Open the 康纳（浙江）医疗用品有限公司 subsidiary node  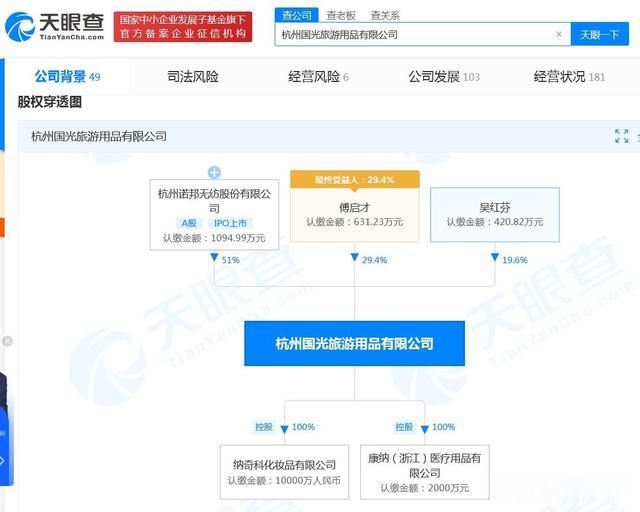pyautogui.click(x=424, y=472)
